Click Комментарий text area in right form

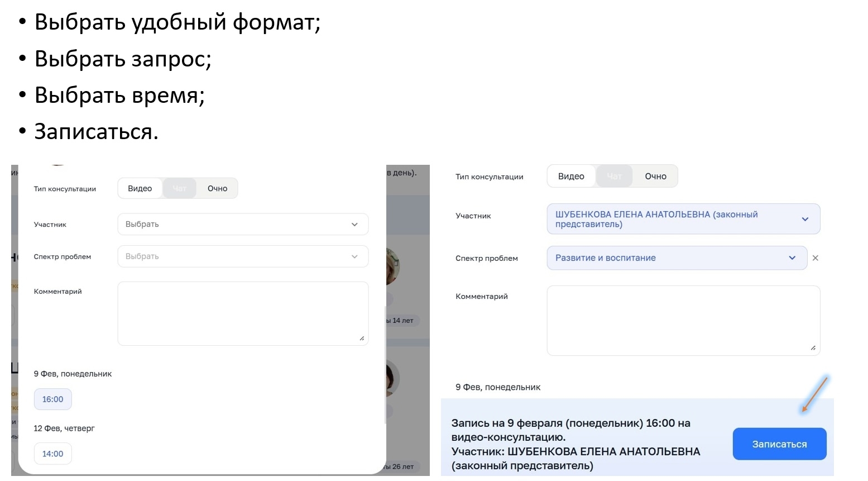(683, 321)
